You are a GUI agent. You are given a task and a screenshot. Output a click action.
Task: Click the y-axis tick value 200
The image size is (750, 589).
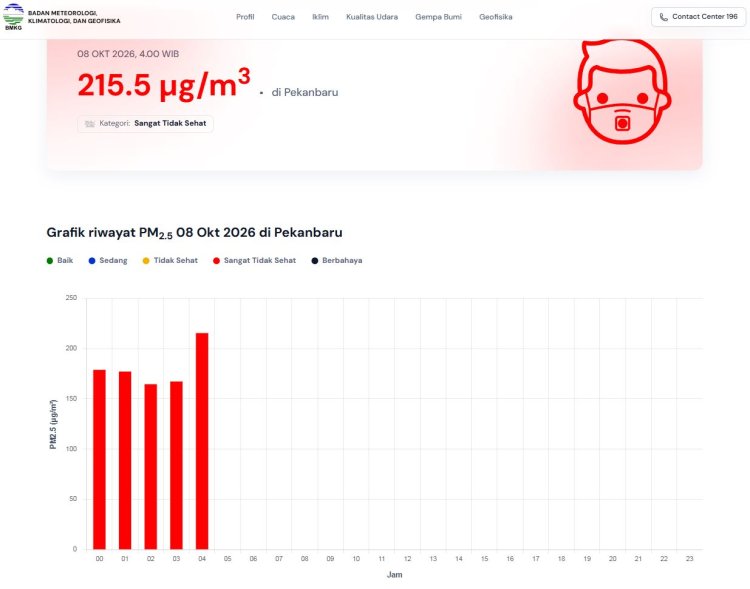[x=71, y=348]
